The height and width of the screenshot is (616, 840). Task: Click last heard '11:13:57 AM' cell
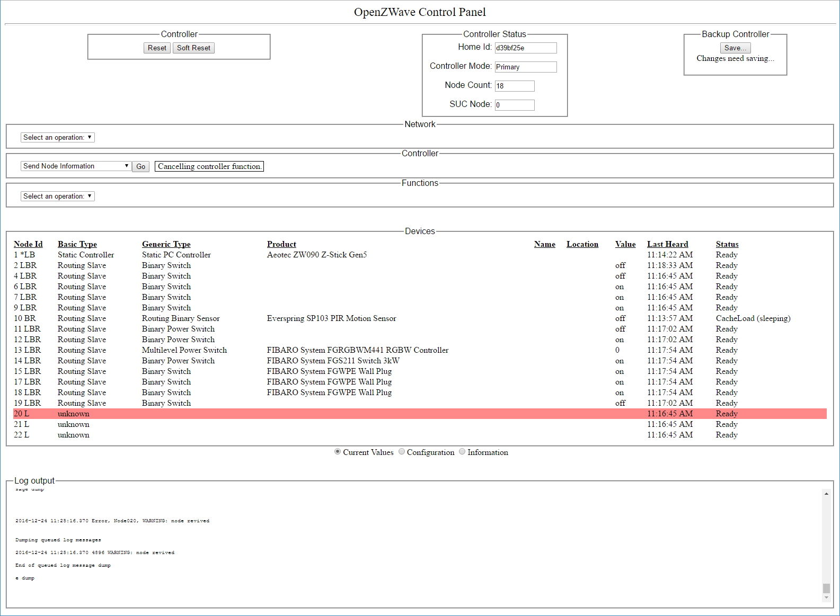click(x=670, y=318)
